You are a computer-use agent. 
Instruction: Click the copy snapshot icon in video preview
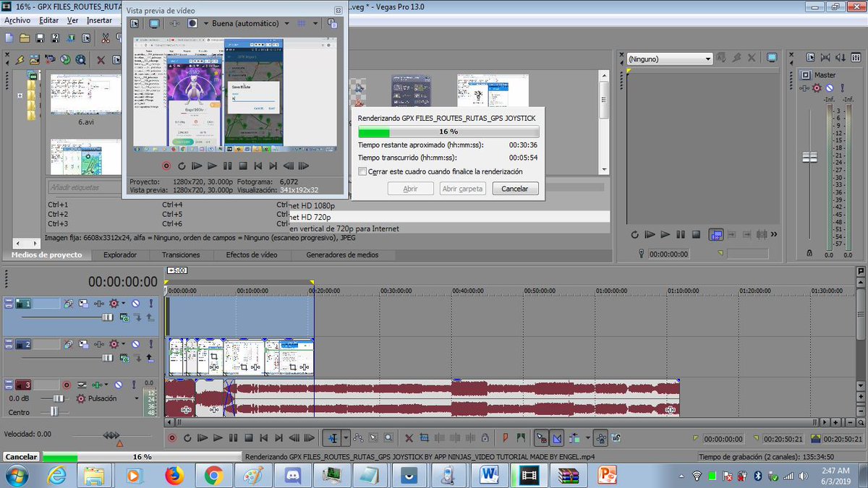tap(332, 23)
